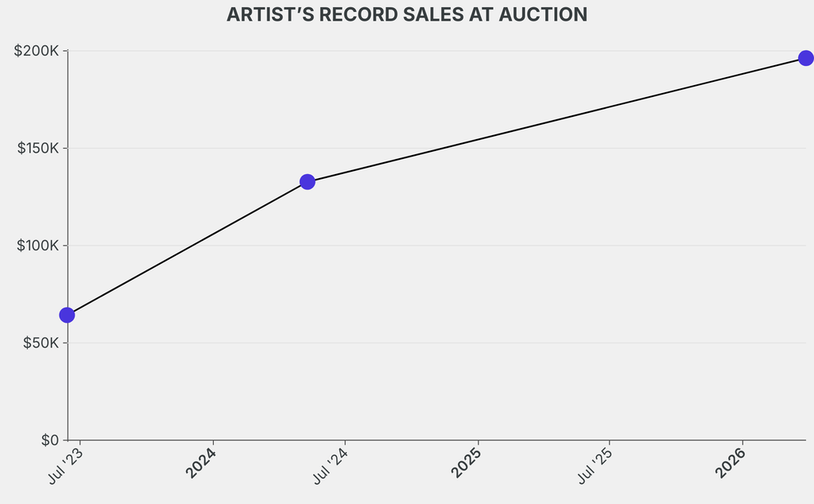Click the $0 y-axis label
Viewport: 814px width, 504px height.
[50, 440]
